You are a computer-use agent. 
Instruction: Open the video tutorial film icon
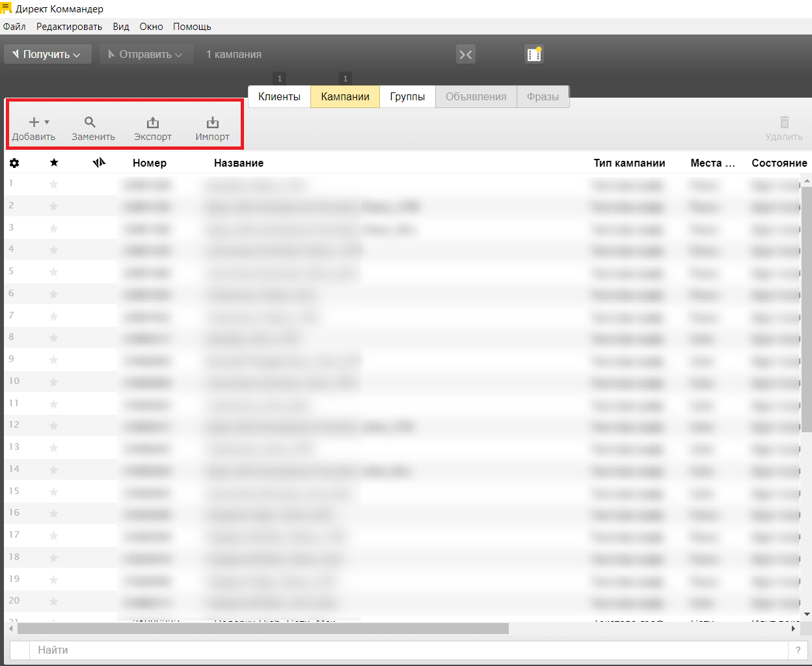[534, 55]
